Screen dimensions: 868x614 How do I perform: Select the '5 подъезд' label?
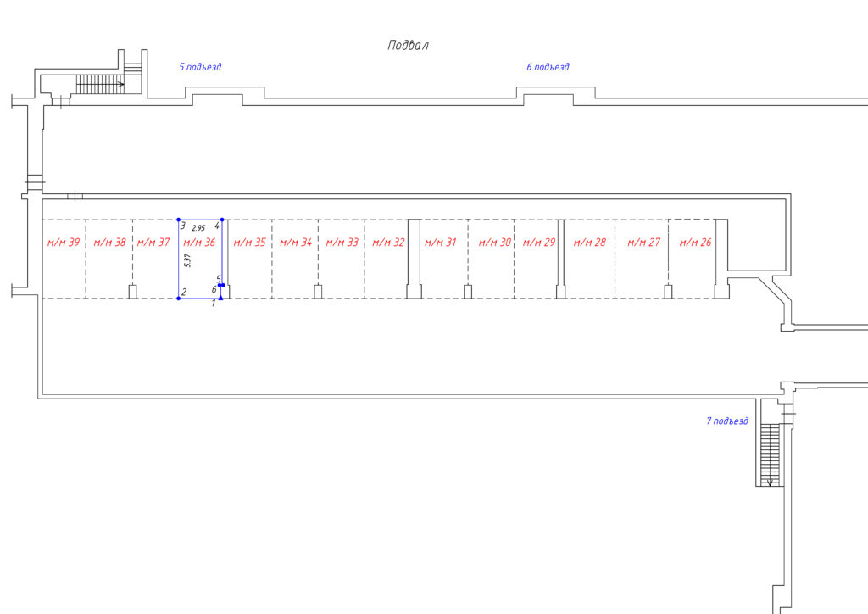click(x=200, y=67)
